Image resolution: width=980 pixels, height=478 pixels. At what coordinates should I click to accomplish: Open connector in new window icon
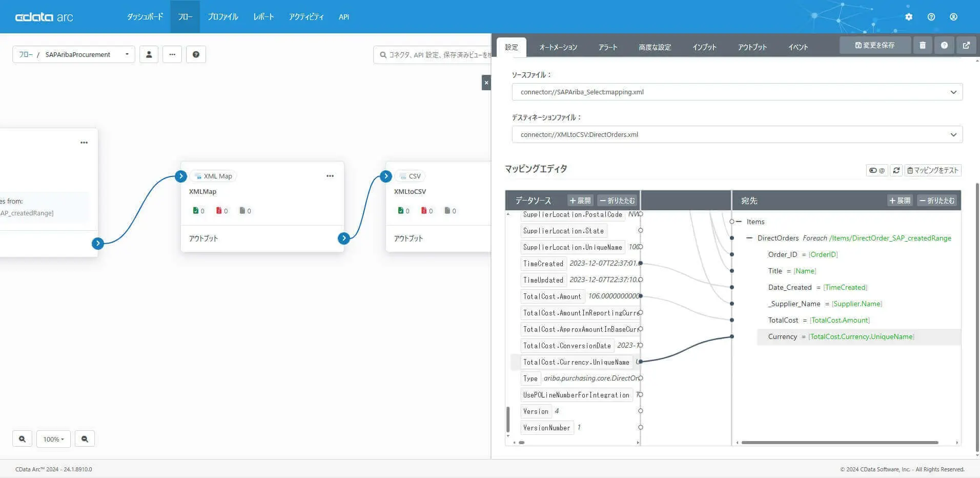pyautogui.click(x=966, y=45)
